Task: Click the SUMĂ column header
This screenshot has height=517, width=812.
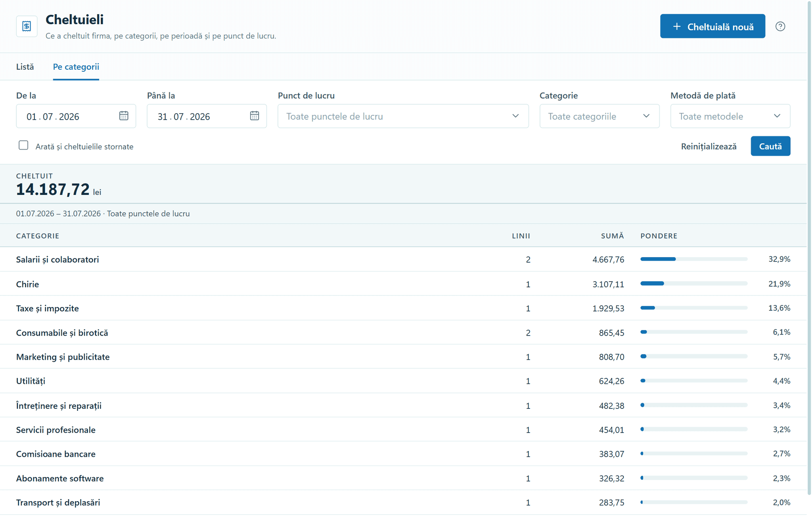Action: pos(612,236)
